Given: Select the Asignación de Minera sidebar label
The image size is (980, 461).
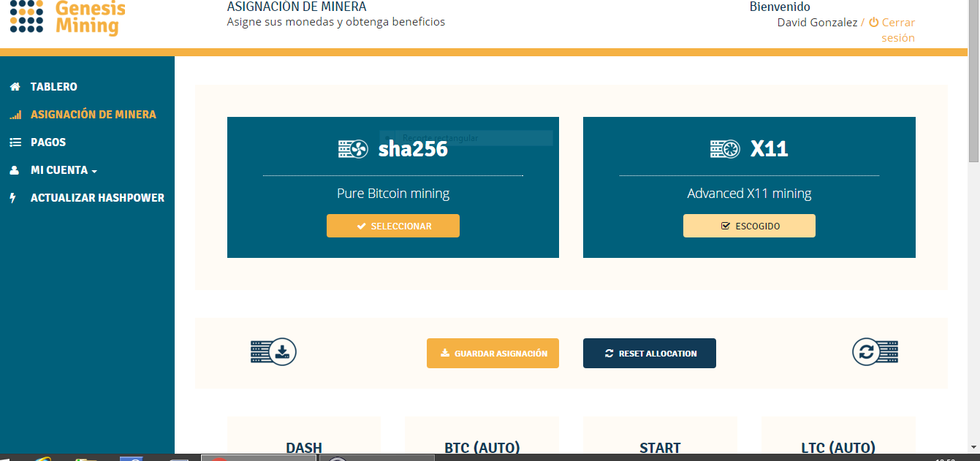Looking at the screenshot, I should click(93, 115).
